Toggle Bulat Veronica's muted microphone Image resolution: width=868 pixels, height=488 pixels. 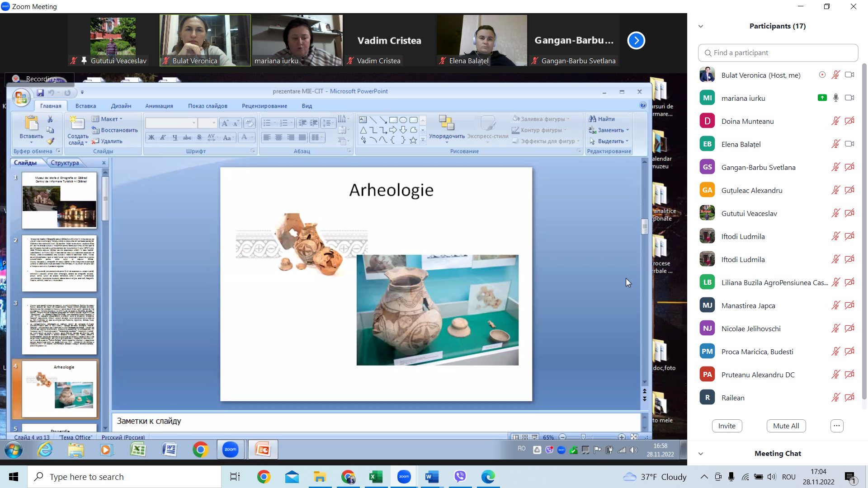tap(835, 75)
